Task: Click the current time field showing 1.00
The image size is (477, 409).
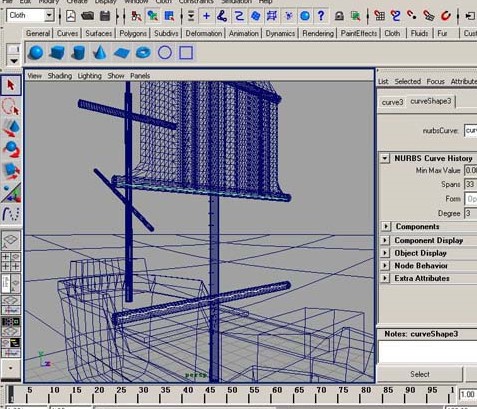Action: tap(468, 394)
